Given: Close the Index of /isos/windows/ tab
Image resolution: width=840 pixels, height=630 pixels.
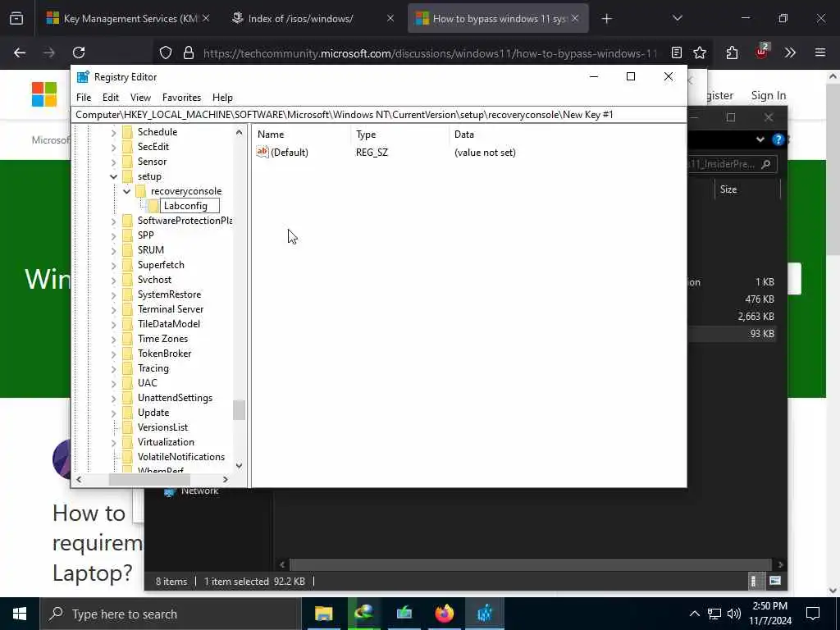Looking at the screenshot, I should 390,18.
